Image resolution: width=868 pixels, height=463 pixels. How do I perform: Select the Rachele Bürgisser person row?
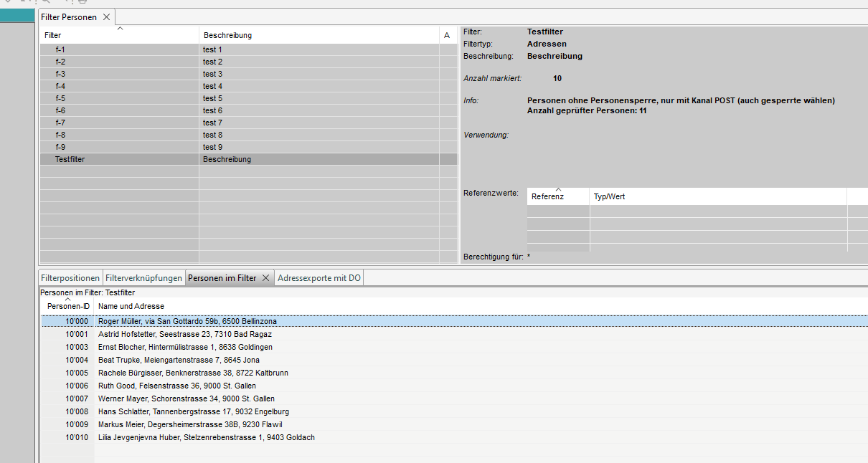pyautogui.click(x=192, y=373)
